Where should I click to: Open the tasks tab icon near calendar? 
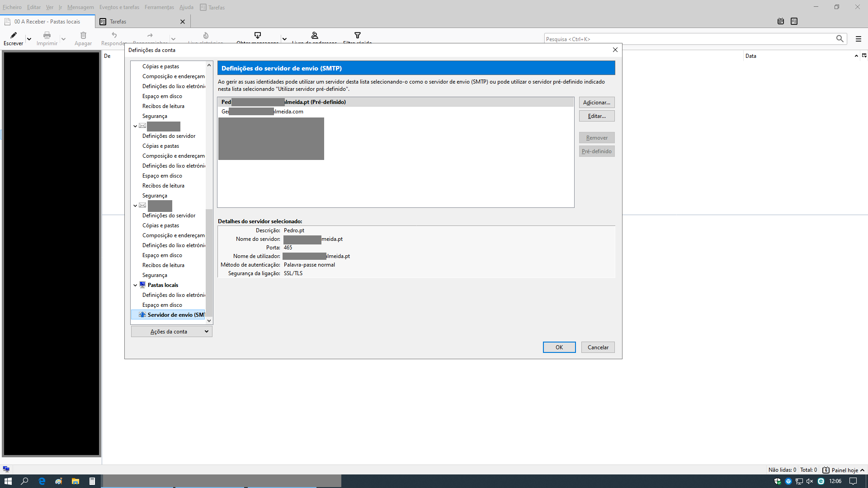pos(794,21)
